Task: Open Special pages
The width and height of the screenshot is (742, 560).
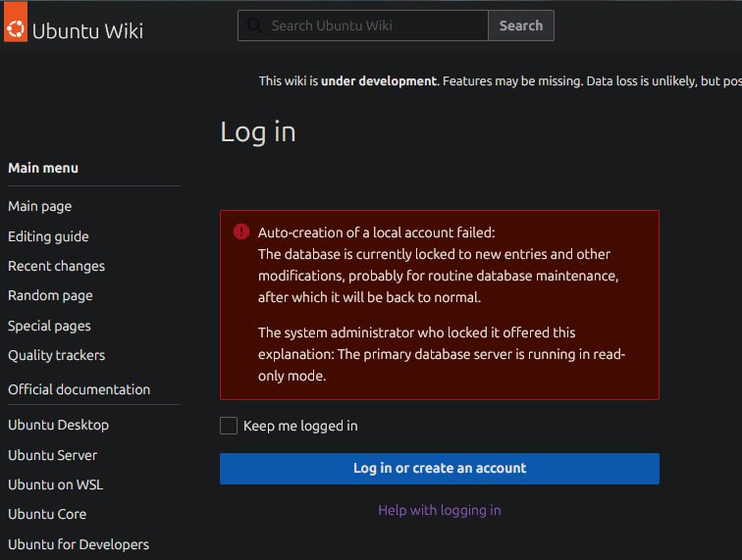Action: point(49,326)
